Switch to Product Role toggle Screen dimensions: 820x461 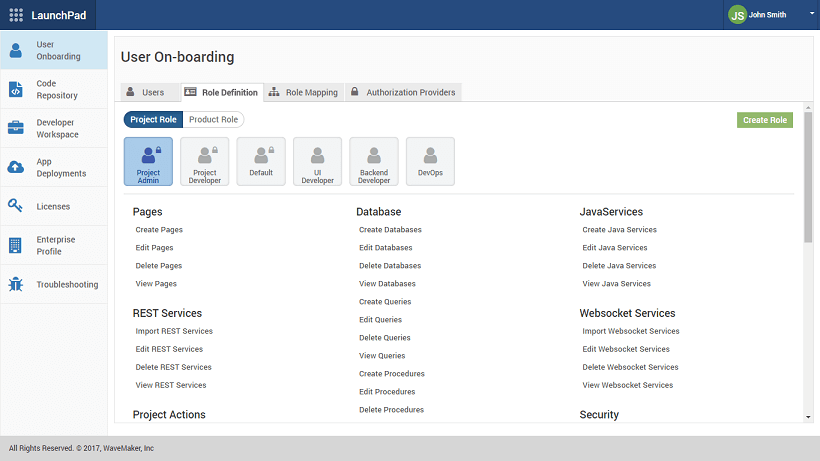[213, 120]
